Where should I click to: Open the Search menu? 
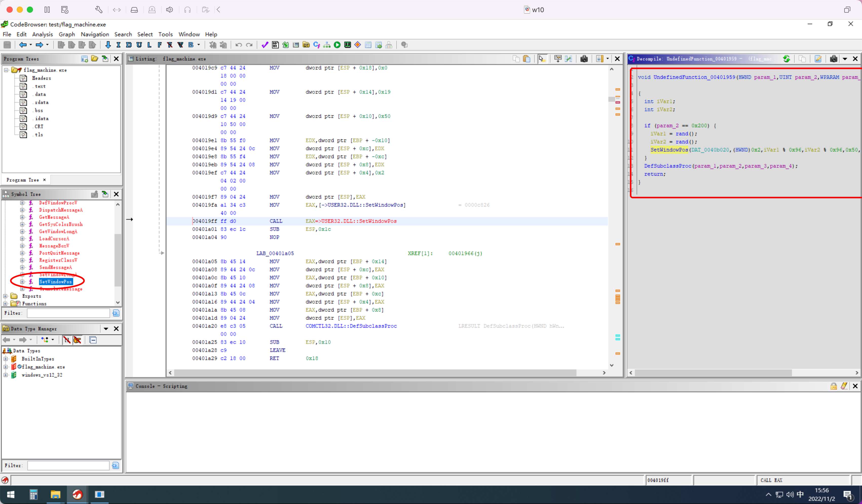[x=123, y=34]
